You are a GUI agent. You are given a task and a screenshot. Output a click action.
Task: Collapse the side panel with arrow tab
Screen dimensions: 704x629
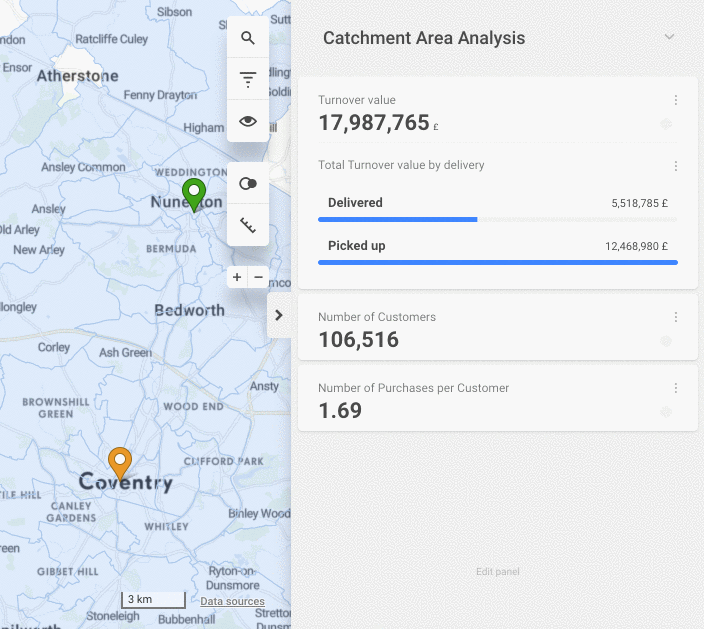pos(279,315)
